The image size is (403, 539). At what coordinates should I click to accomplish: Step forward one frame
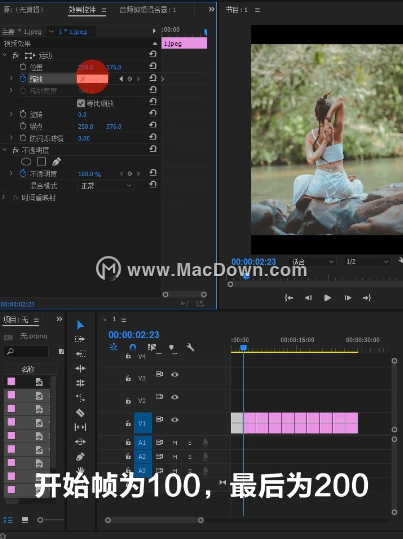(x=348, y=298)
